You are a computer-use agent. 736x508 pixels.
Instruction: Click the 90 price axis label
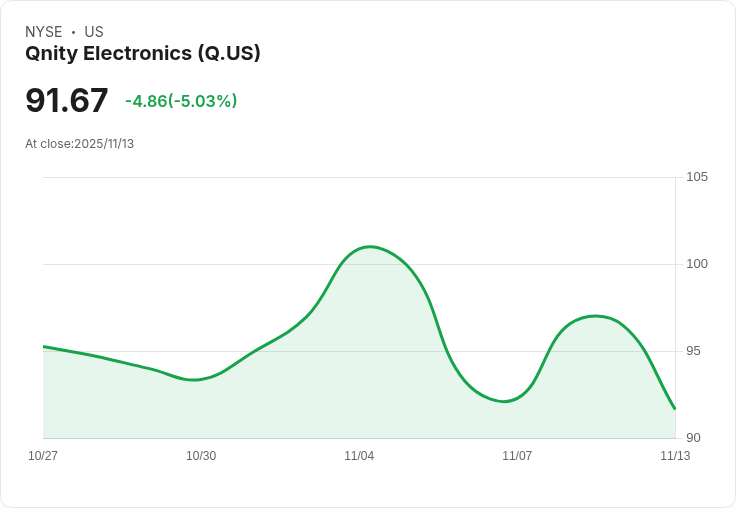[x=693, y=438]
